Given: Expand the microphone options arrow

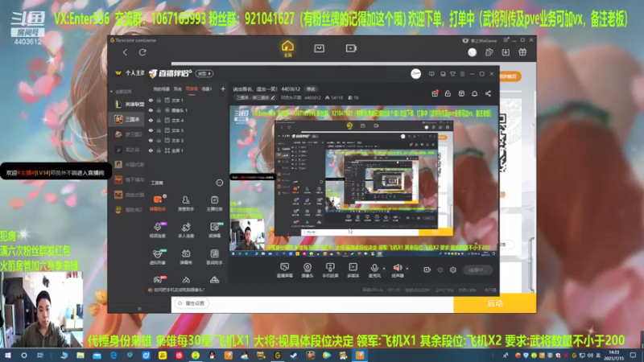Looking at the screenshot, I should pyautogui.click(x=384, y=269).
